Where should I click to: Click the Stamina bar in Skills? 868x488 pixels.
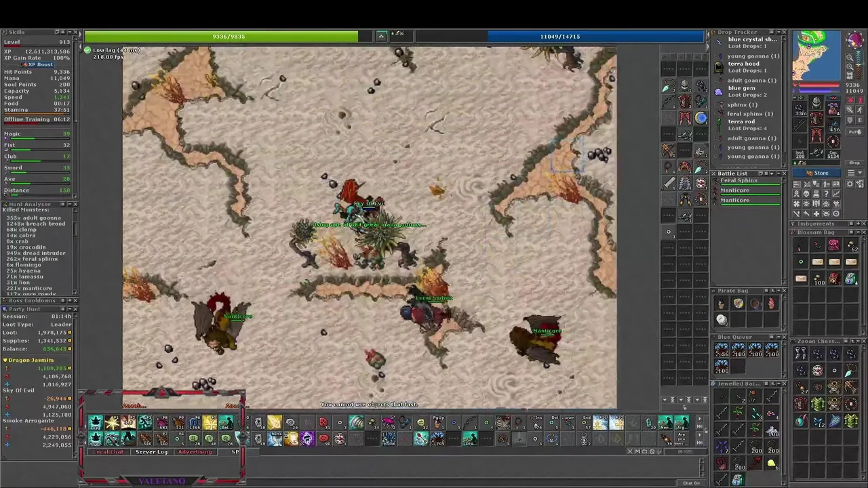click(x=38, y=114)
